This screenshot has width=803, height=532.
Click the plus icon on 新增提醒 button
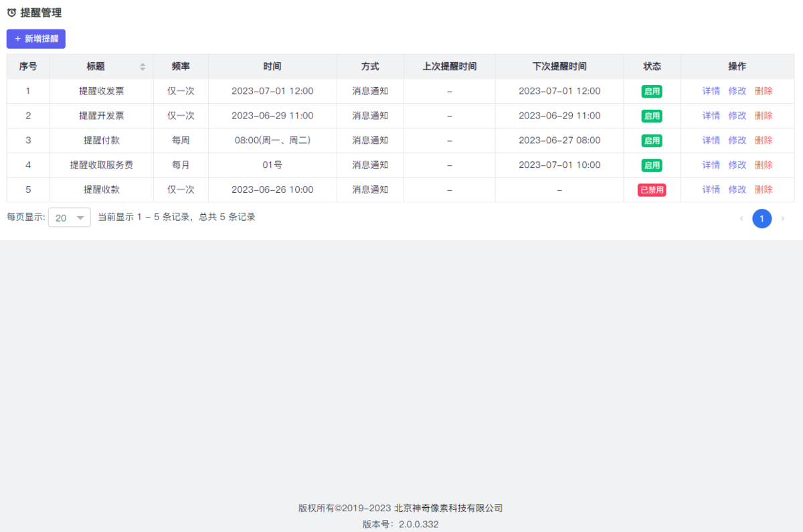coord(17,39)
